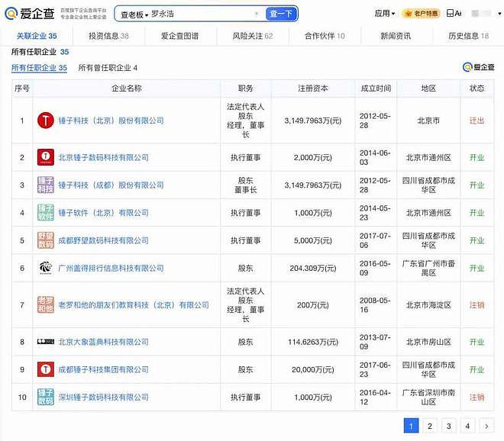Open the 爱企查图谱 tab
Image resolution: width=504 pixels, height=441 pixels.
tap(179, 36)
